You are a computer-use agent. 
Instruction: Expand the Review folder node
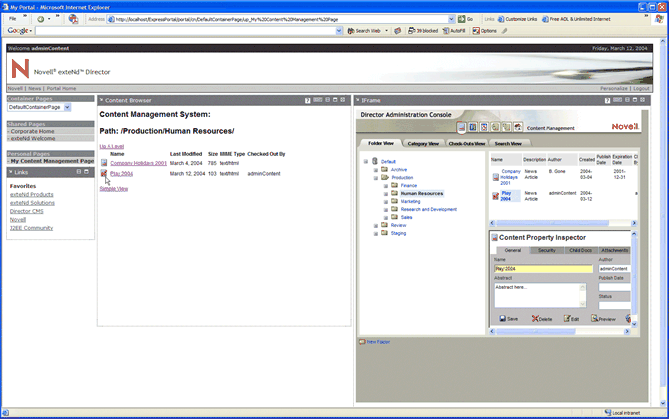[376, 226]
